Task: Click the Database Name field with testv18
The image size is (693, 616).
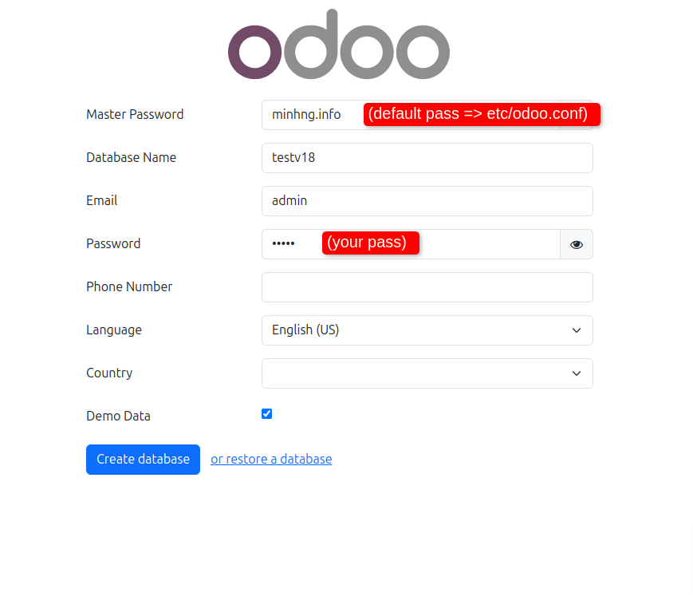Action: click(427, 158)
